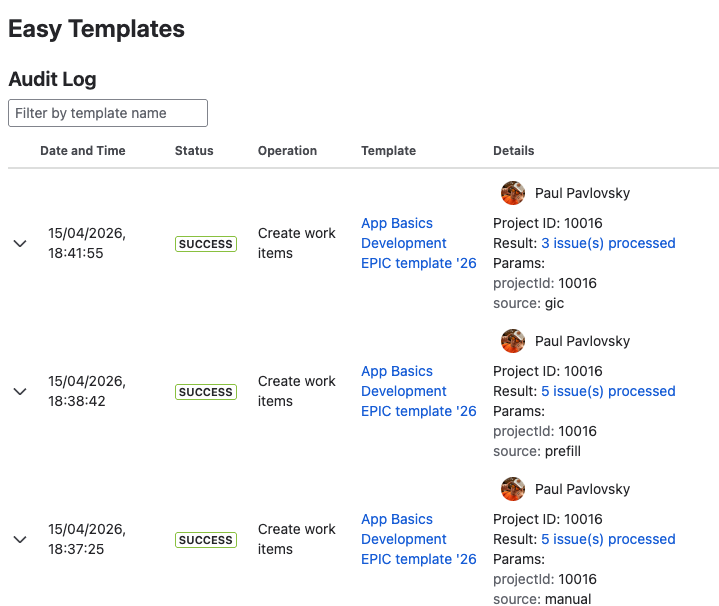Click Paul Pavlovsky's avatar in the third entry
The height and width of the screenshot is (606, 719).
click(x=513, y=489)
